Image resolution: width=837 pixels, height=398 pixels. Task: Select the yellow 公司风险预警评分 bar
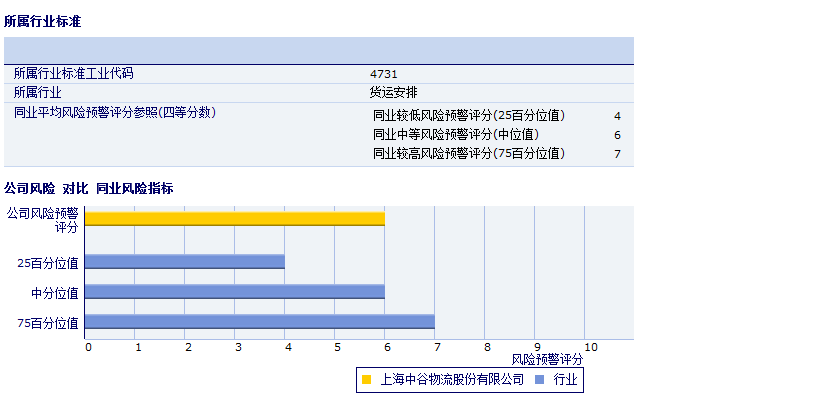[235, 219]
